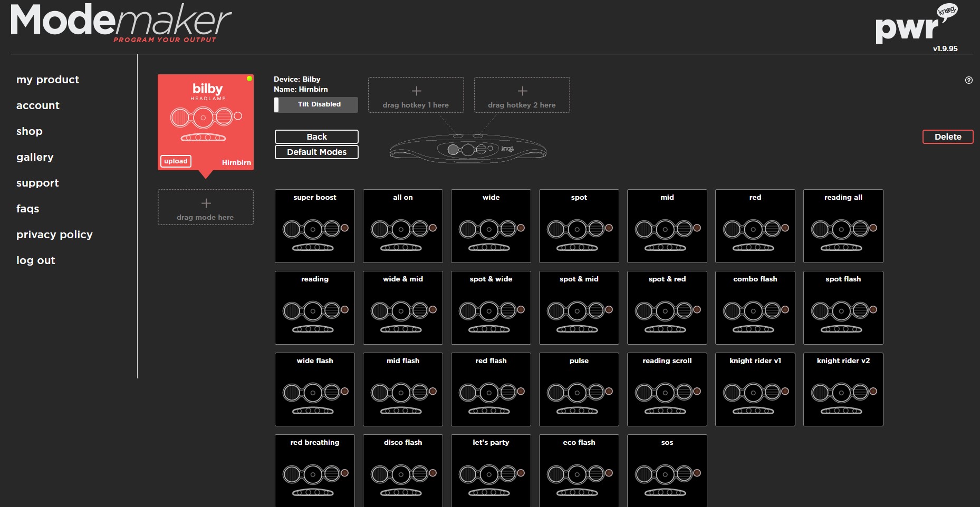Select the spot & mid mode tile
This screenshot has height=507, width=980.
(579, 308)
